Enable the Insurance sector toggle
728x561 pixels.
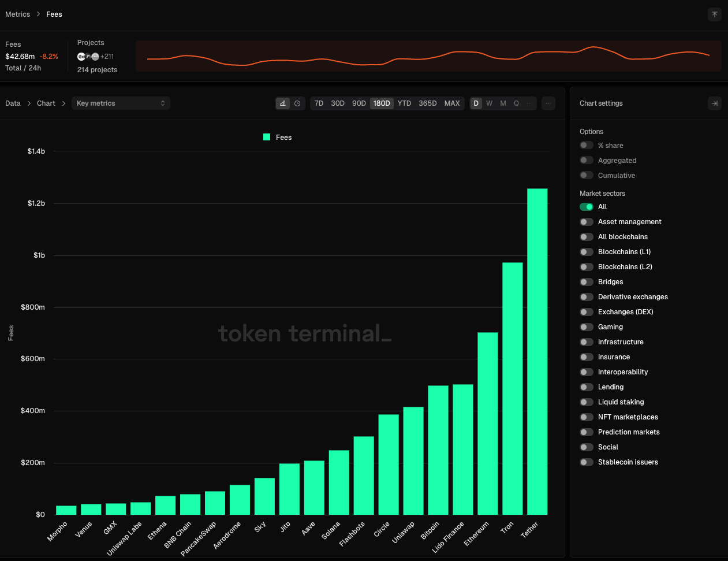(587, 357)
